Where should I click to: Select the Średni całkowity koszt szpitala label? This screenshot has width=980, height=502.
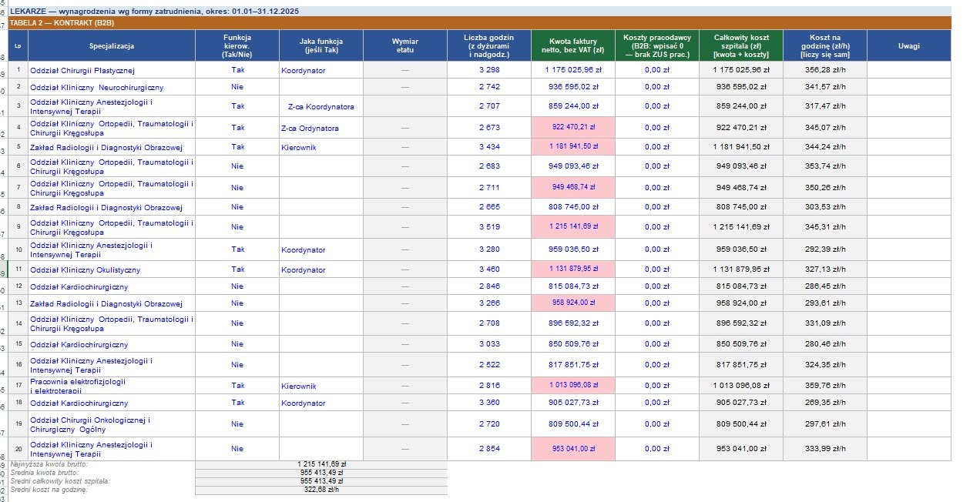click(x=59, y=481)
